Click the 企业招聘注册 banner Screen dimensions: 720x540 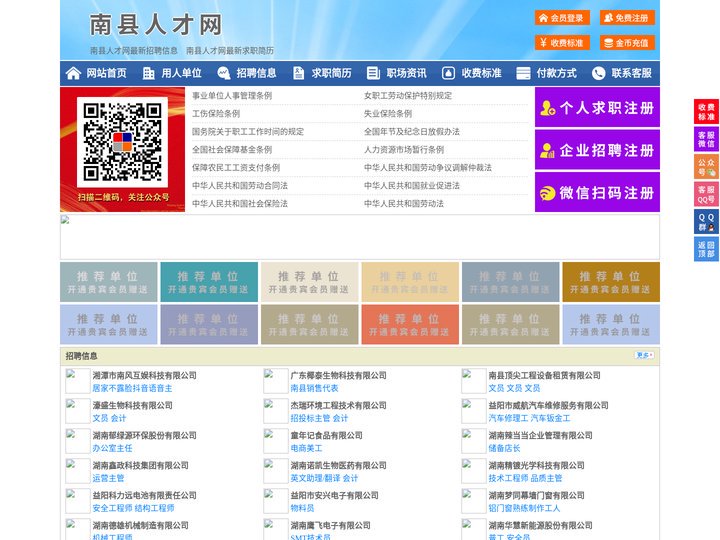597,150
